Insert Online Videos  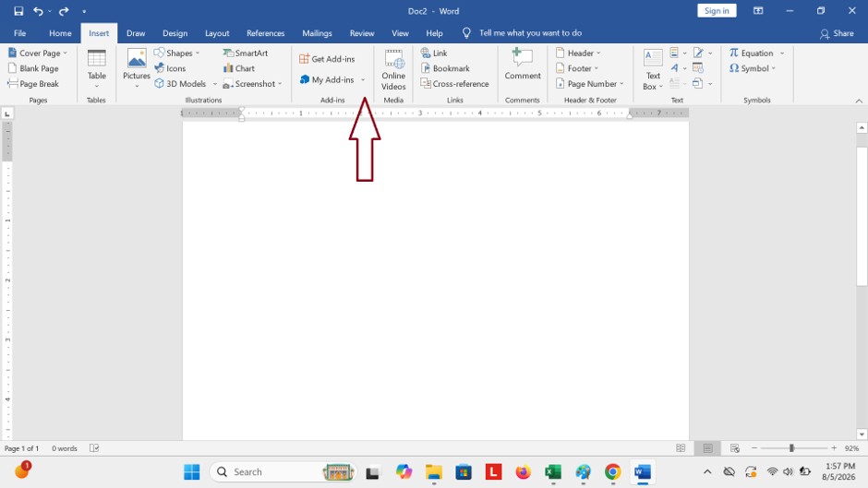coord(393,70)
